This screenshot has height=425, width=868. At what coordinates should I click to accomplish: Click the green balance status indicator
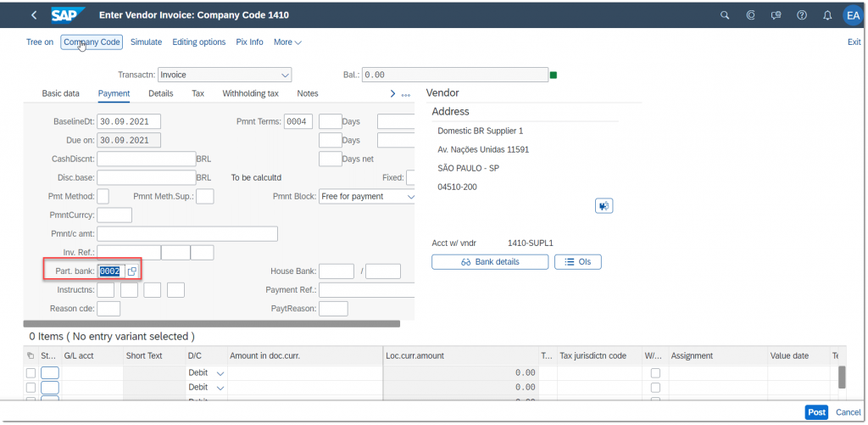tap(553, 75)
